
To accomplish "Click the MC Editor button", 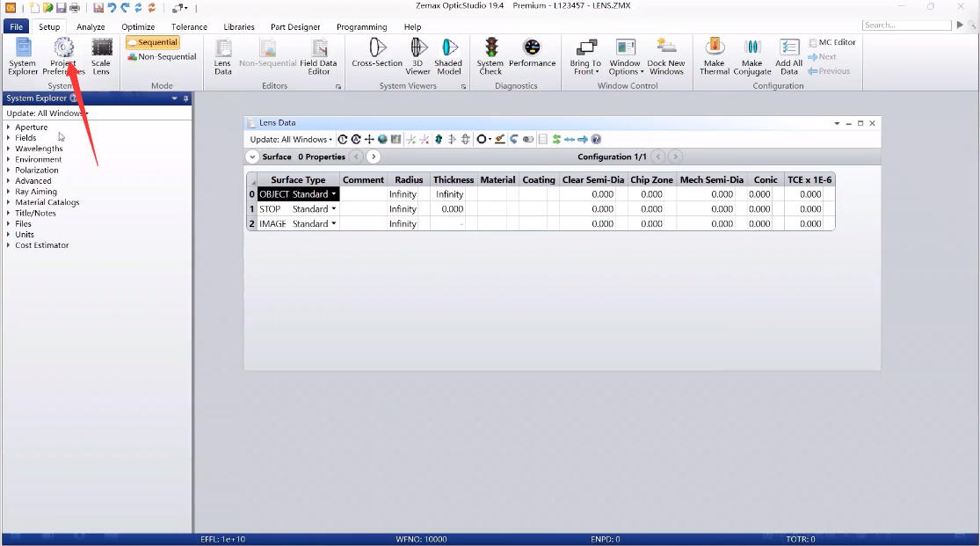I will 831,42.
